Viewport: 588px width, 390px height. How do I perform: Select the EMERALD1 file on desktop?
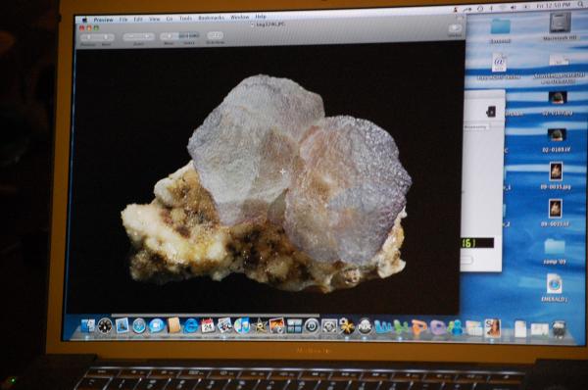coord(555,288)
